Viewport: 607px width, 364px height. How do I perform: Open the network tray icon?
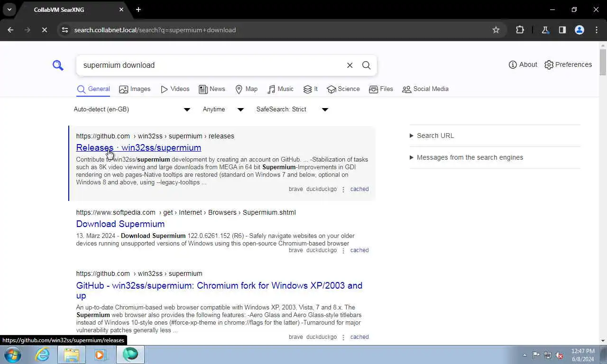(x=548, y=355)
